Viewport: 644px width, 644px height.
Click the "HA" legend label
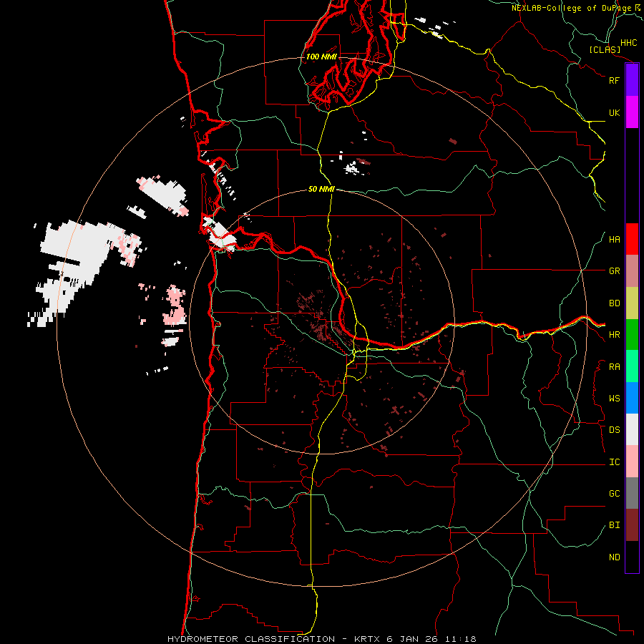614,240
